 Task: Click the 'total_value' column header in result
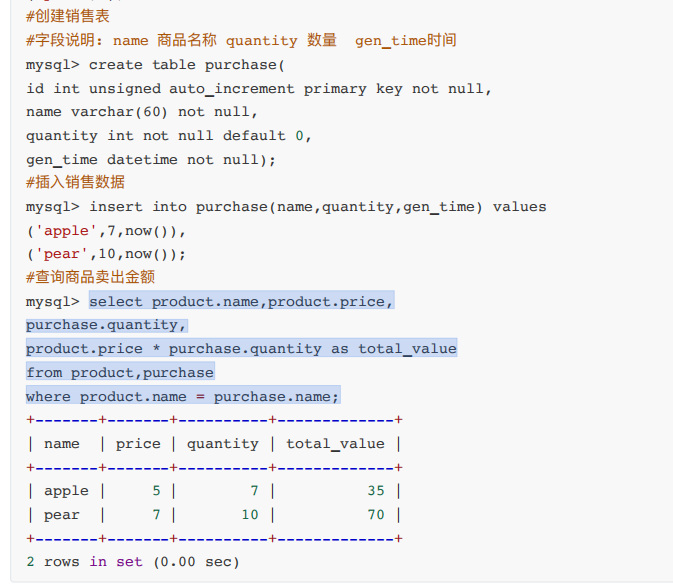335,443
